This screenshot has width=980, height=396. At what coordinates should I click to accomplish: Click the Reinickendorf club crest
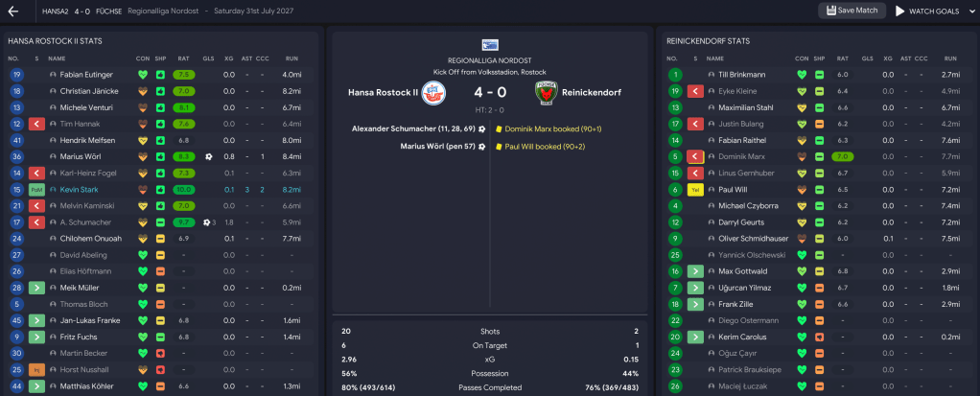[x=545, y=93]
